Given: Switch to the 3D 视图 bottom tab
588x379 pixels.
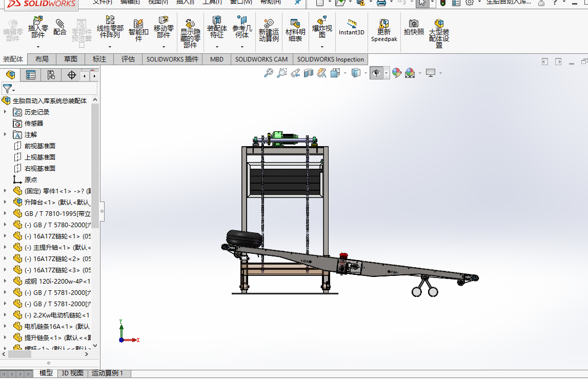Looking at the screenshot, I should (72, 373).
